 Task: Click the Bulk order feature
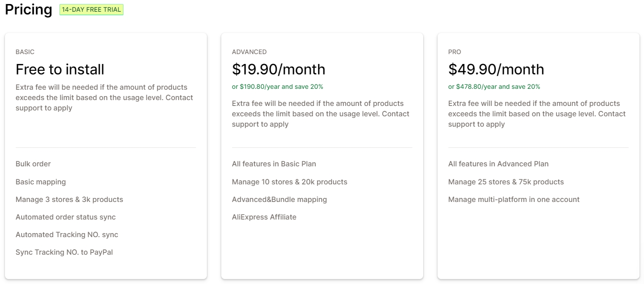33,164
